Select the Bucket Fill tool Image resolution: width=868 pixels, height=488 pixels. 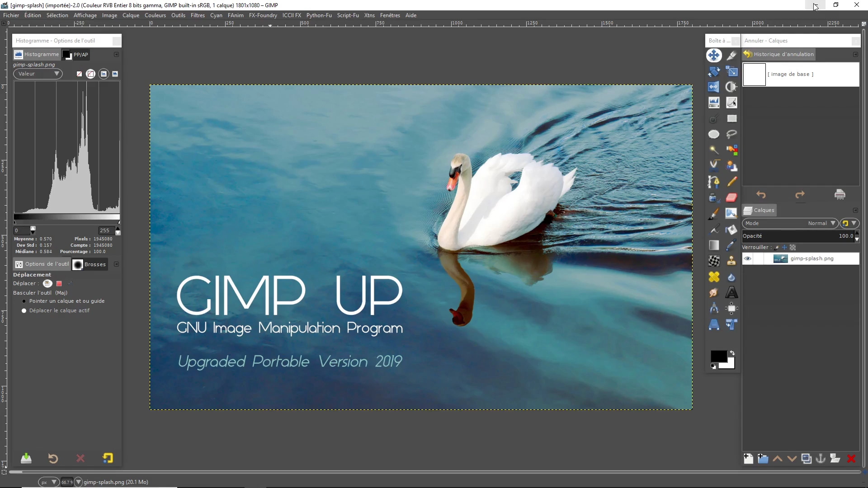[x=731, y=230]
